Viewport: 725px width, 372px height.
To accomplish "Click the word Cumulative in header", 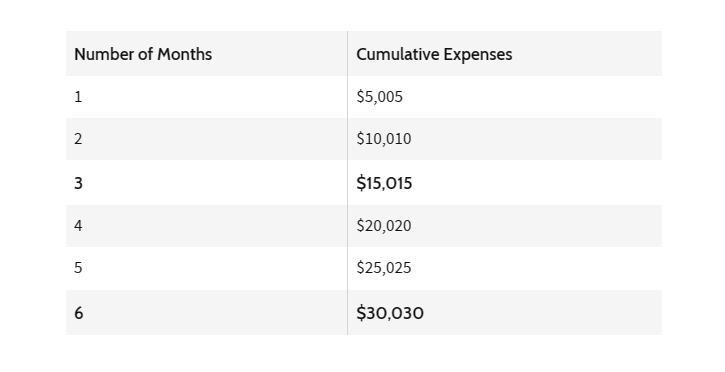I will [398, 54].
